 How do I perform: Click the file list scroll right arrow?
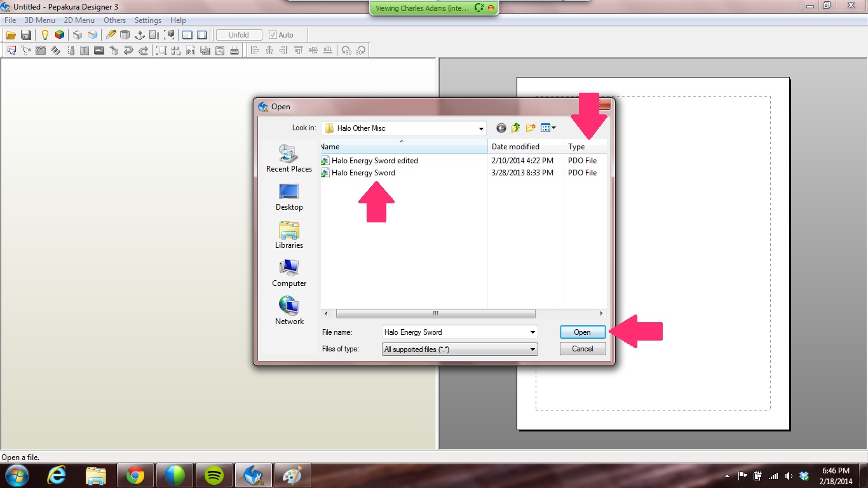pos(601,314)
